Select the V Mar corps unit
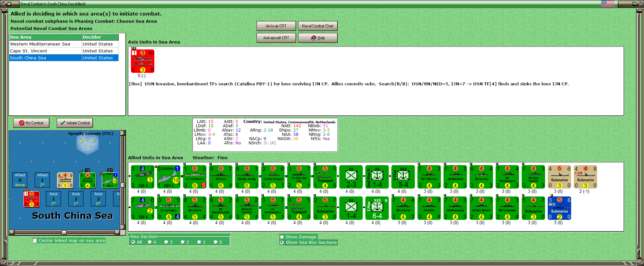This screenshot has height=266, width=644. (403, 177)
